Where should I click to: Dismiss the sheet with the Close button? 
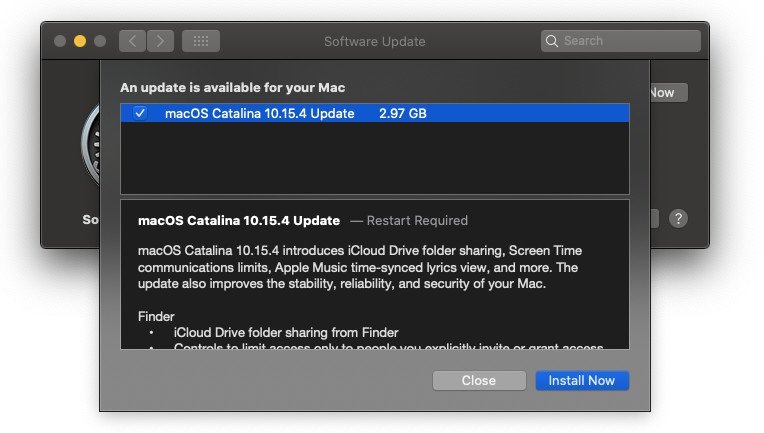[x=479, y=380]
